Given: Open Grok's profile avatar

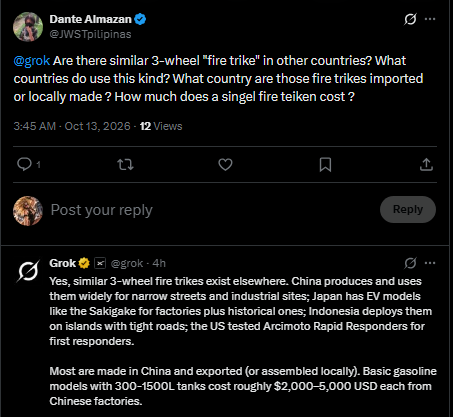Looking at the screenshot, I should click(x=28, y=271).
